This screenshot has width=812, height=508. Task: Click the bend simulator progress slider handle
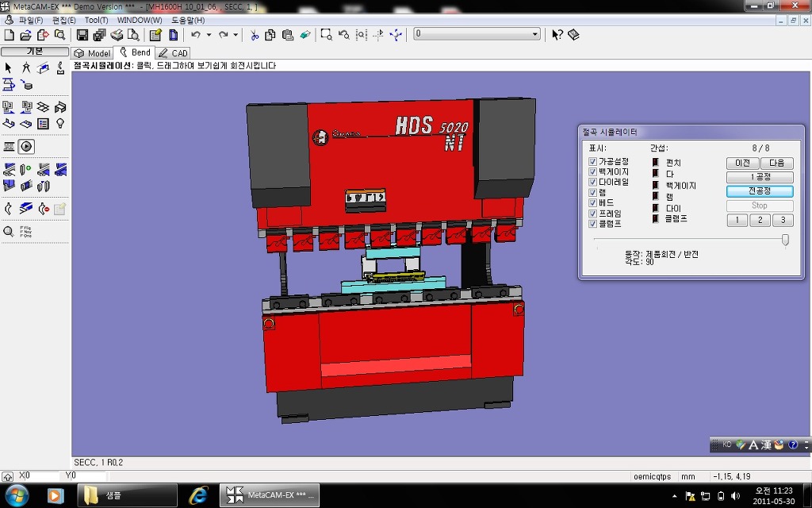(785, 240)
